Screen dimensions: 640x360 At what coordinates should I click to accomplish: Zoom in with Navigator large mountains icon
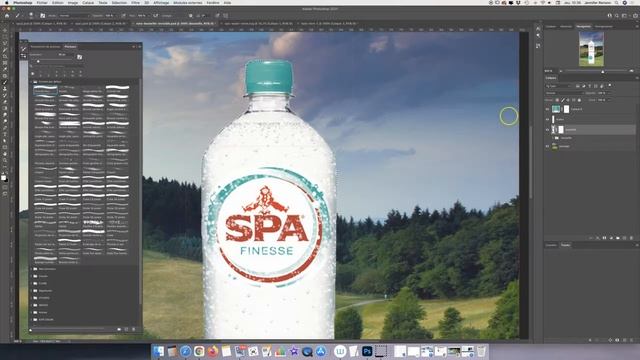tap(632, 71)
